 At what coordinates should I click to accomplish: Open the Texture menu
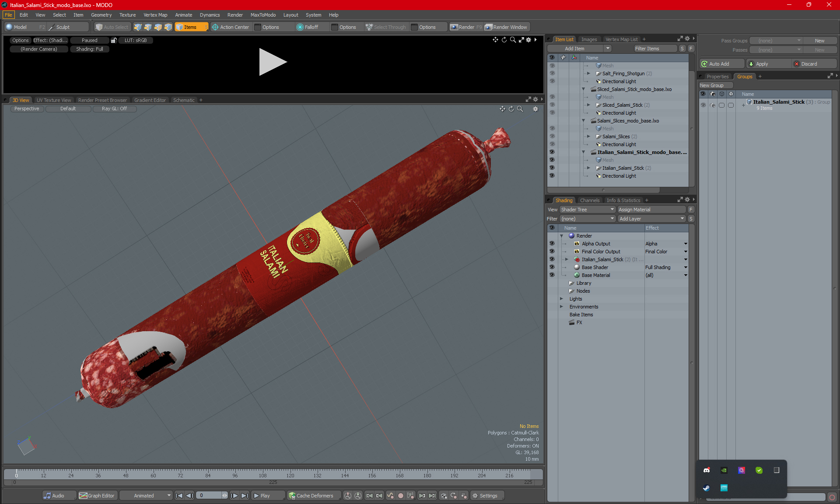pos(127,15)
